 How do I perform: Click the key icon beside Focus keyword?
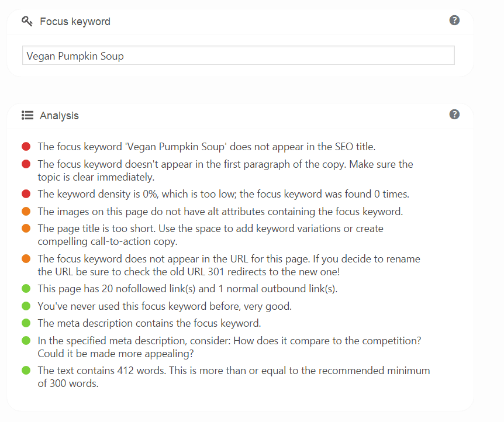(x=26, y=20)
